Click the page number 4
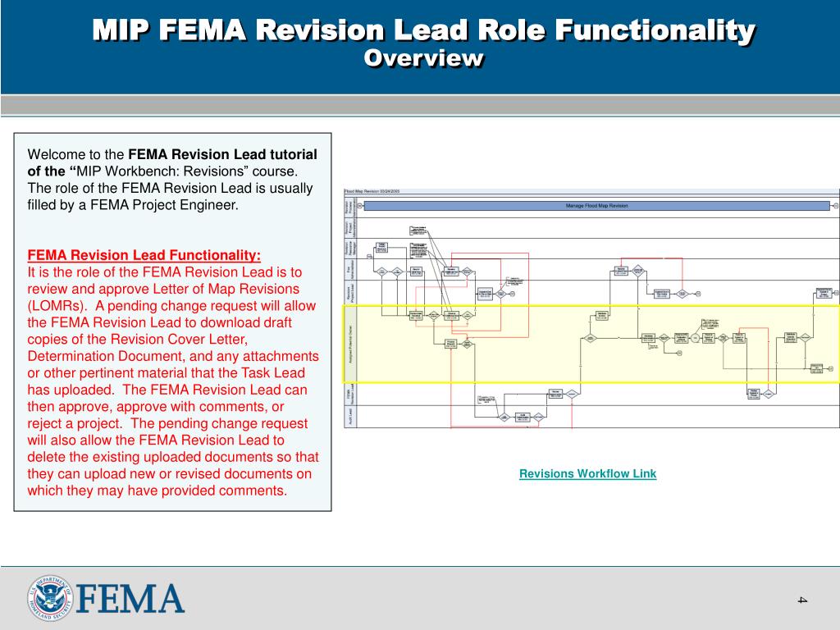The image size is (840, 630). pyautogui.click(x=802, y=600)
